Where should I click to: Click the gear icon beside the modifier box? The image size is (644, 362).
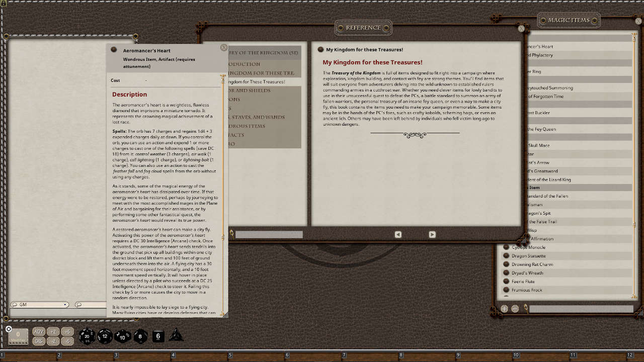tap(9, 329)
